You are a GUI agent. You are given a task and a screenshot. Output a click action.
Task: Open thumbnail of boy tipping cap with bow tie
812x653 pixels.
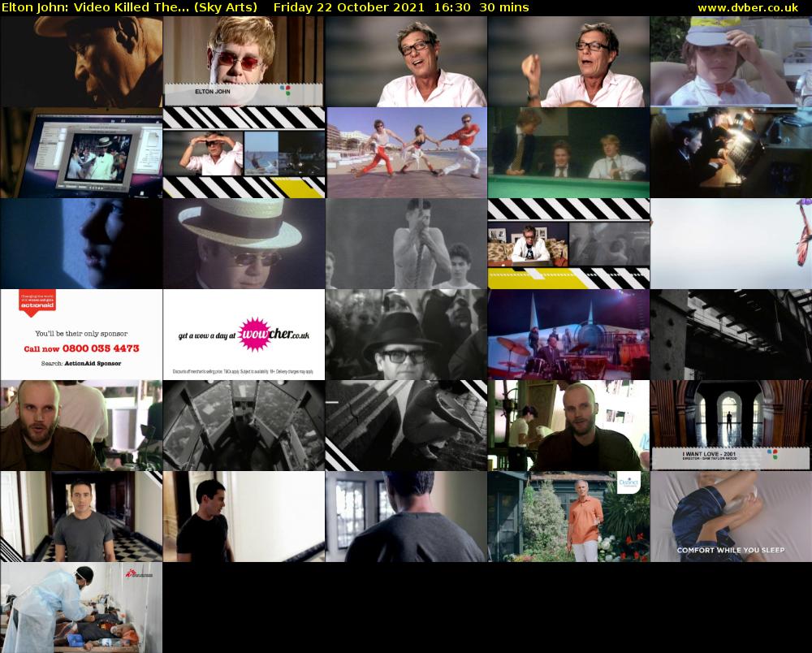[x=731, y=62]
